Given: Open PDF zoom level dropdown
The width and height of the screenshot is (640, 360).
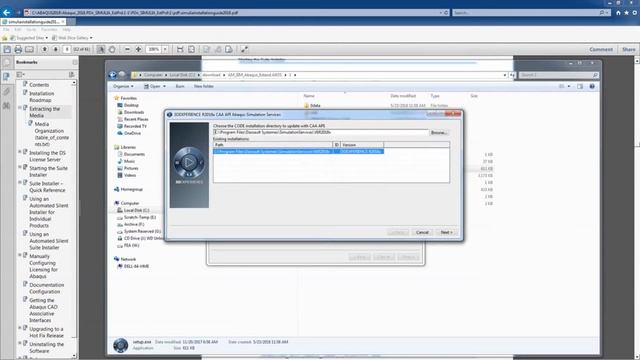Looking at the screenshot, I should pyautogui.click(x=165, y=49).
